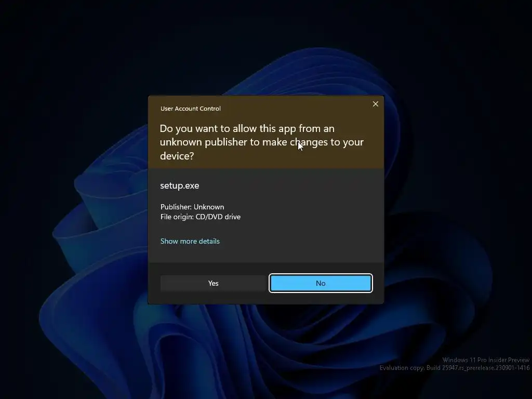
Task: Click the User Account Control title text
Action: (190, 109)
